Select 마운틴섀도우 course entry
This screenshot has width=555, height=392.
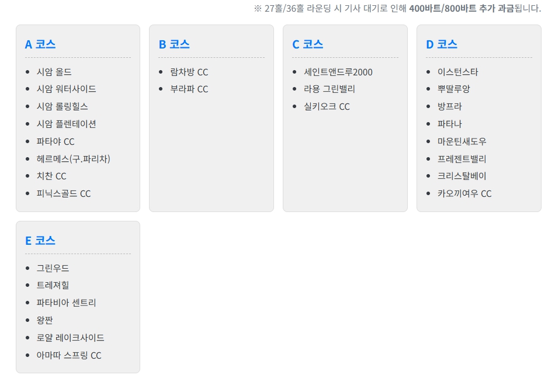pos(462,141)
